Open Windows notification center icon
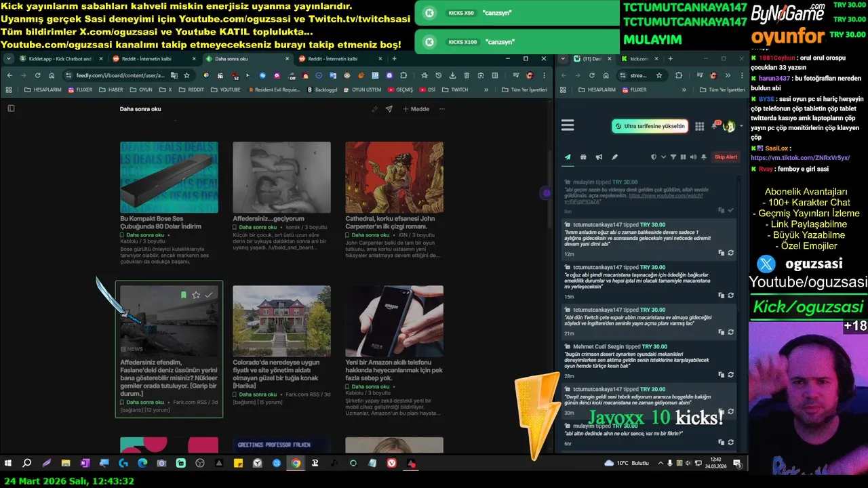 click(737, 464)
